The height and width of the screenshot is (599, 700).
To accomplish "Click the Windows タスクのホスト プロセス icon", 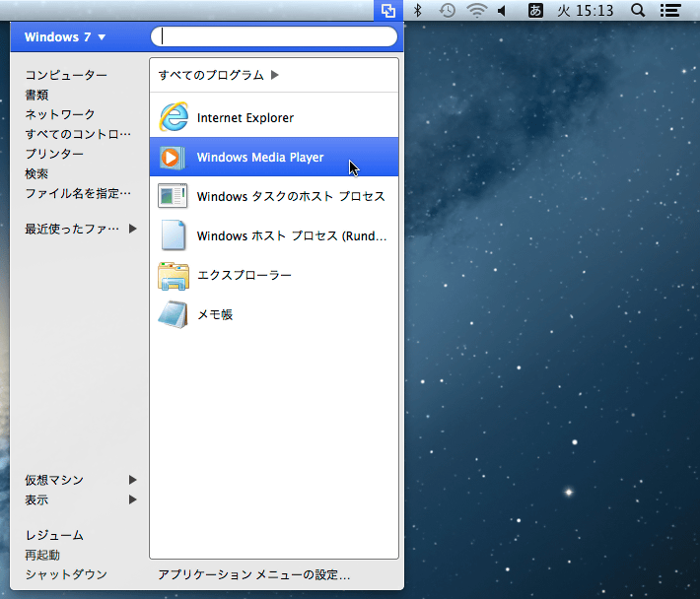I will pos(173,196).
